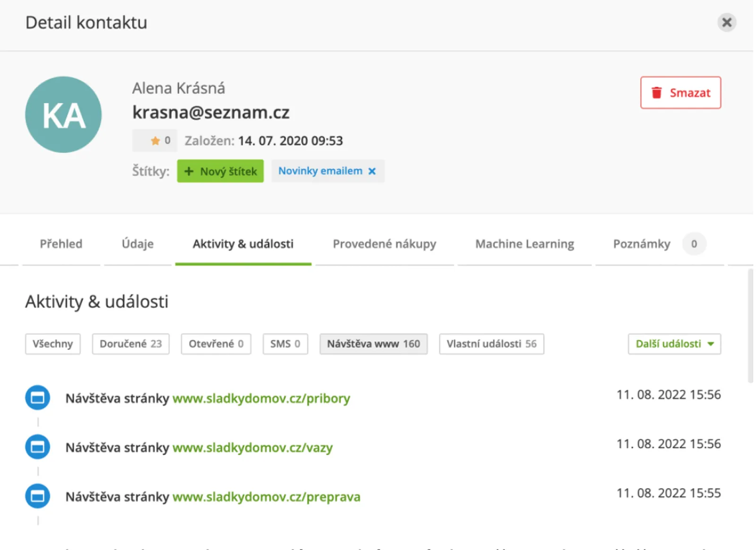Filter events by Doručené
This screenshot has height=550, width=756.
click(x=130, y=344)
